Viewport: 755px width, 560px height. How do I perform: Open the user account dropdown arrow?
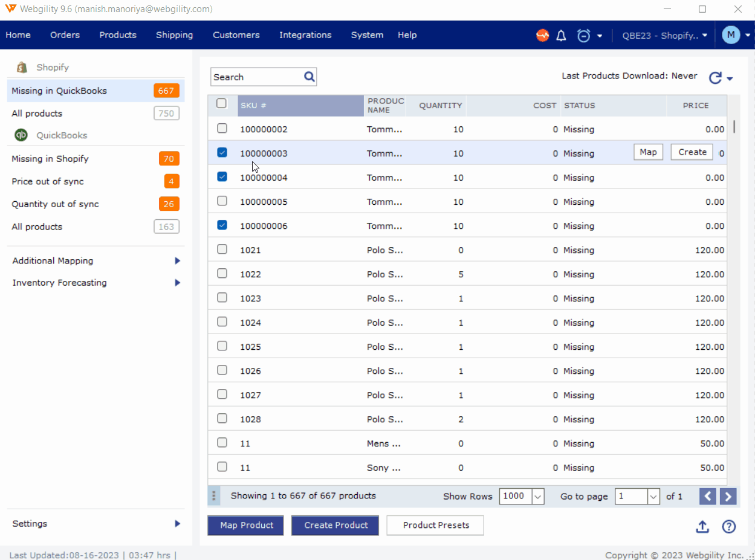747,36
